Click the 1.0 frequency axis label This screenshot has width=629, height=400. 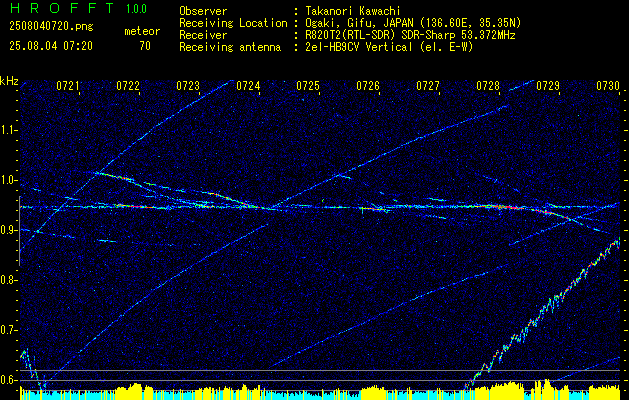(x=9, y=181)
